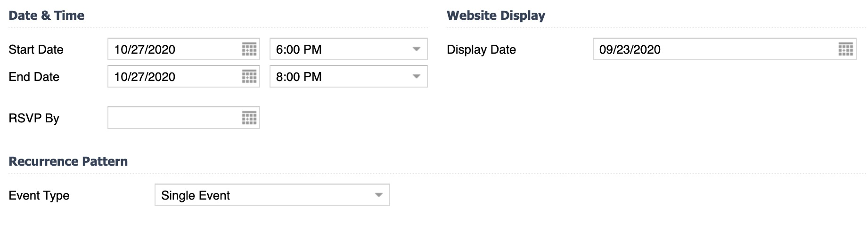Click the End Date label
Viewport: 868px width, 225px height.
pos(34,77)
